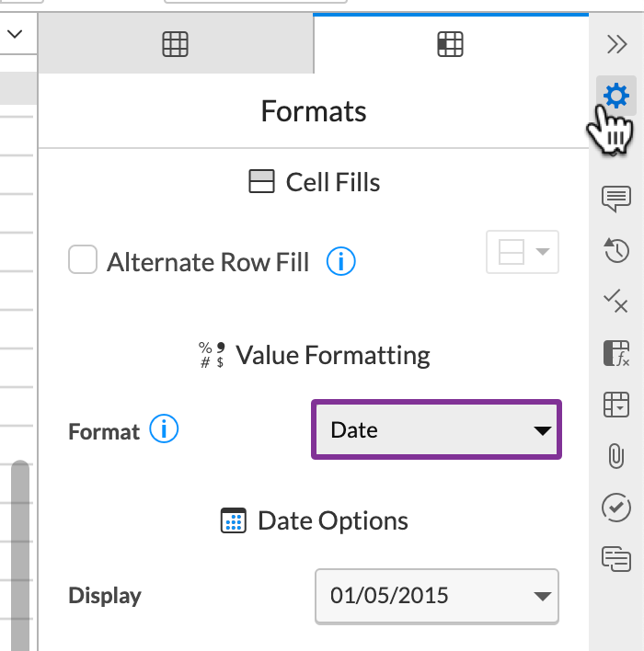Click info icon next to Format label
Screen dimensions: 644x651
coord(164,429)
